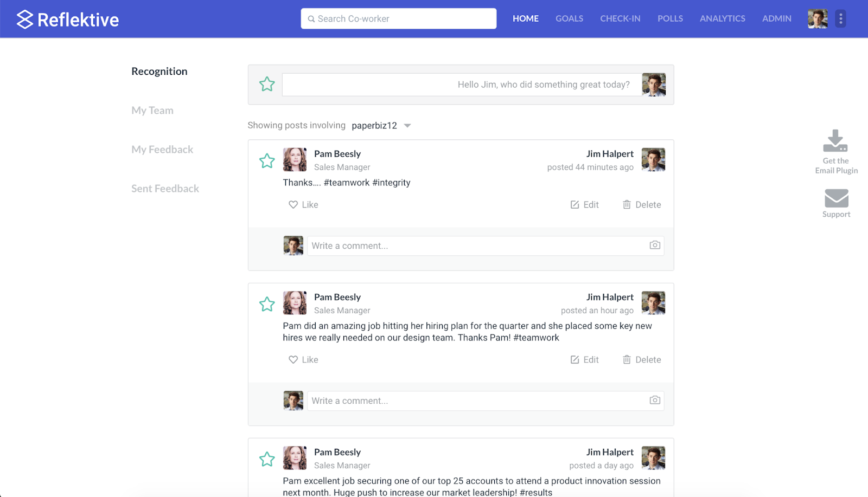Screen dimensions: 868x497
Task: Click Jim's profile avatar in the top bar
Action: pyautogui.click(x=817, y=18)
